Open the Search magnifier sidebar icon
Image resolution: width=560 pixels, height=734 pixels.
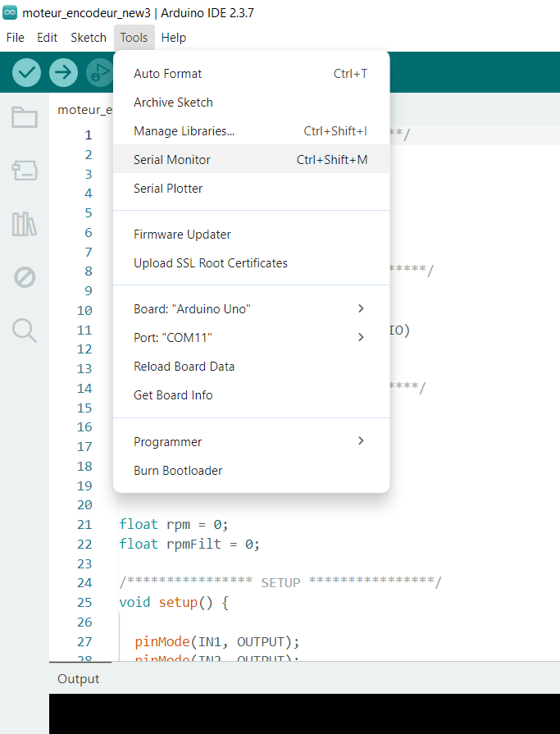click(25, 331)
